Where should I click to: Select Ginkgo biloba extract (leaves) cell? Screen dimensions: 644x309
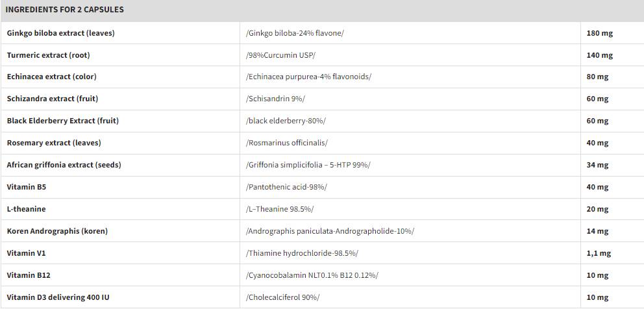60,33
